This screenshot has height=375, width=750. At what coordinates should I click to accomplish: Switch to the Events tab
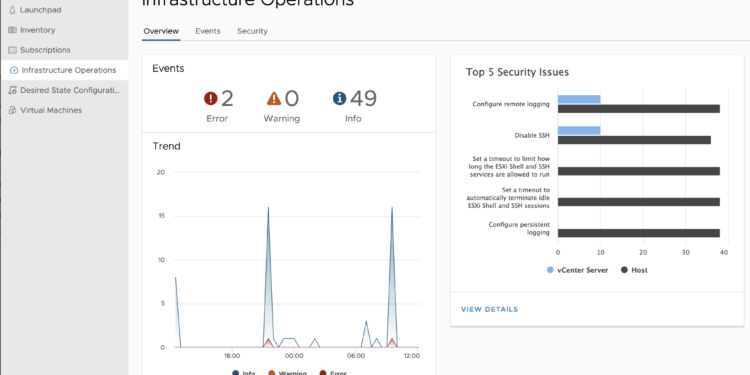(208, 31)
